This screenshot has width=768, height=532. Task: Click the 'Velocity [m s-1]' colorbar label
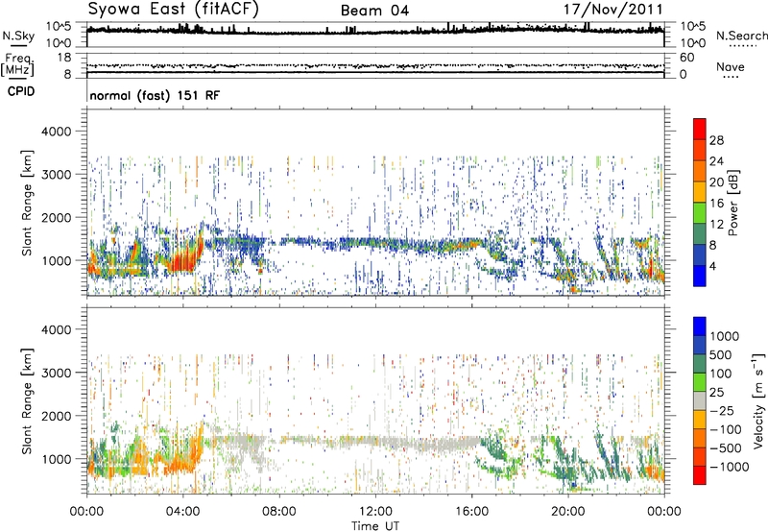point(758,400)
